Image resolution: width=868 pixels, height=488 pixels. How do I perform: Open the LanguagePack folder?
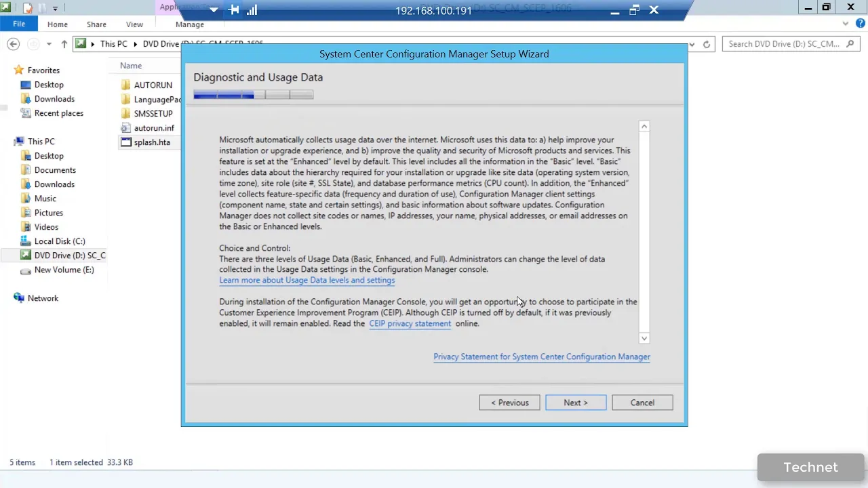tap(151, 100)
